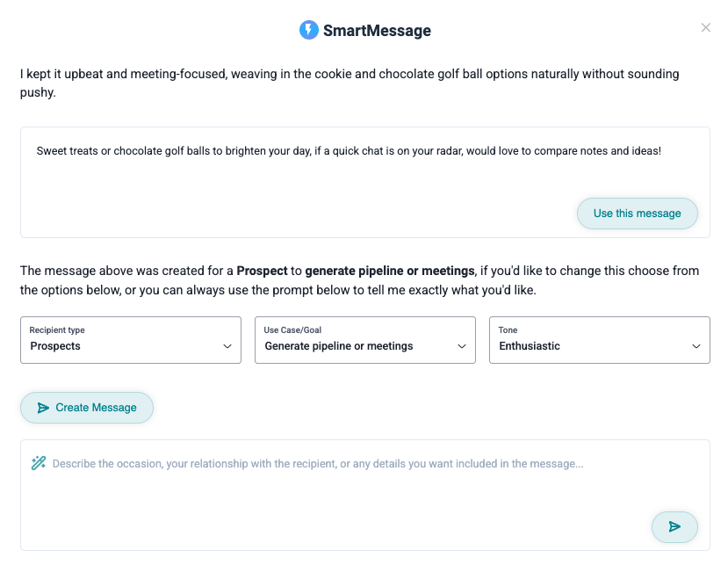728x565 pixels.
Task: Send the prompt with the paper plane button
Action: [674, 527]
